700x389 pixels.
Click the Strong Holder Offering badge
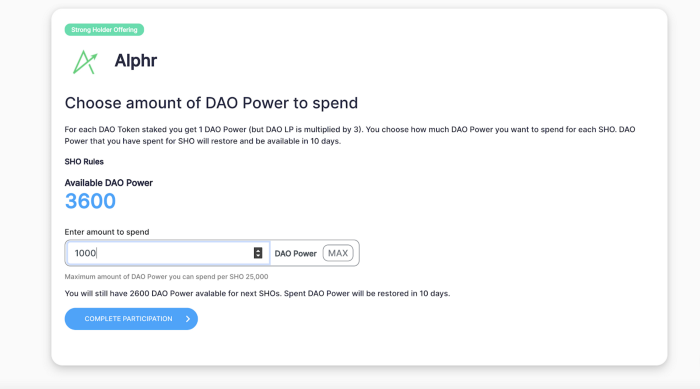pyautogui.click(x=104, y=29)
